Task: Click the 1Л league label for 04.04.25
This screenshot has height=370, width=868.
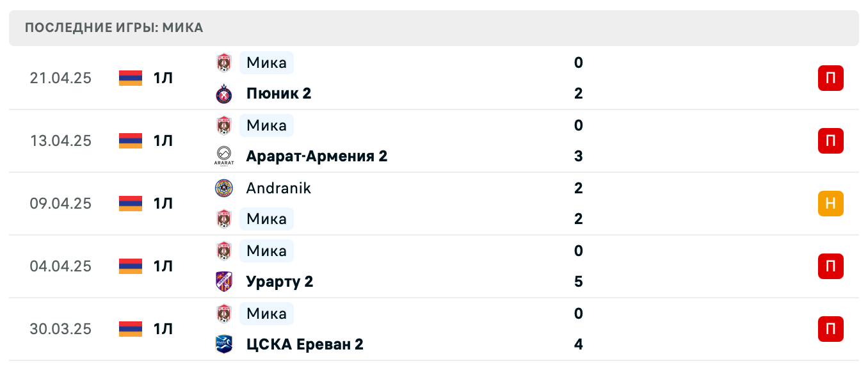Action: [163, 266]
